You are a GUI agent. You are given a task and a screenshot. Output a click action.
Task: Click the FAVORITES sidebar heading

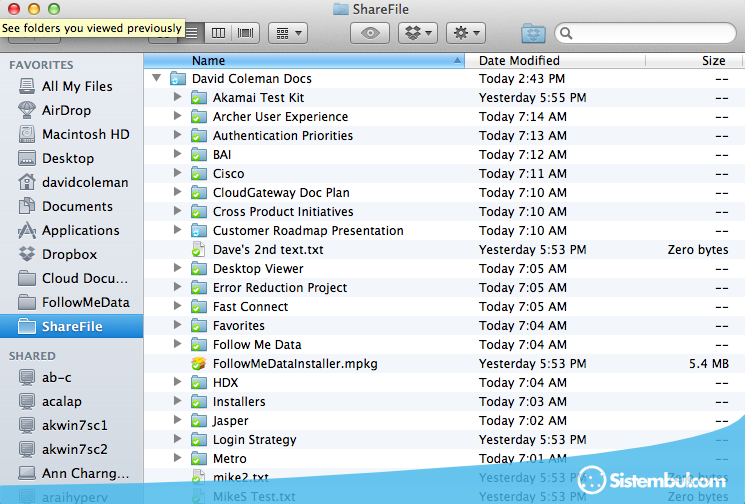pyautogui.click(x=41, y=65)
